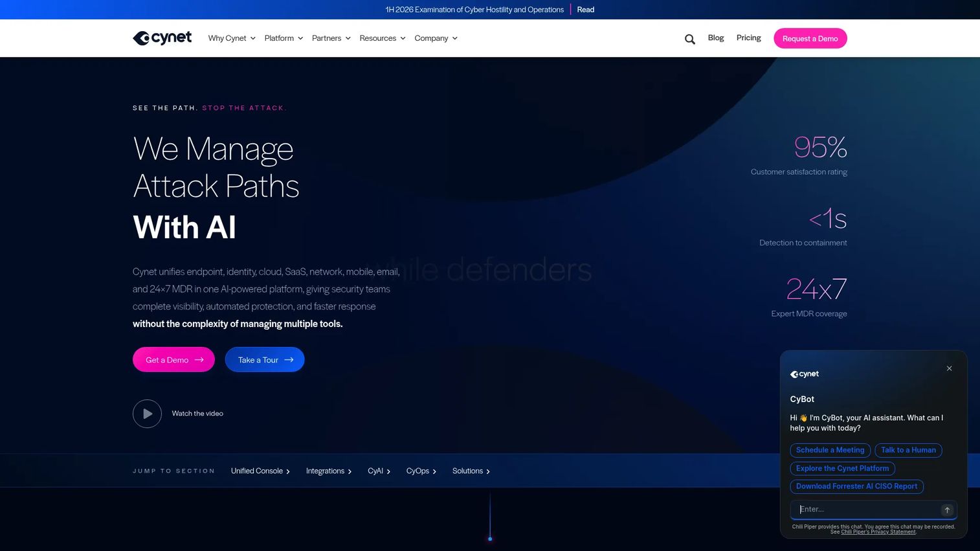Expand the Platform menu

(284, 38)
